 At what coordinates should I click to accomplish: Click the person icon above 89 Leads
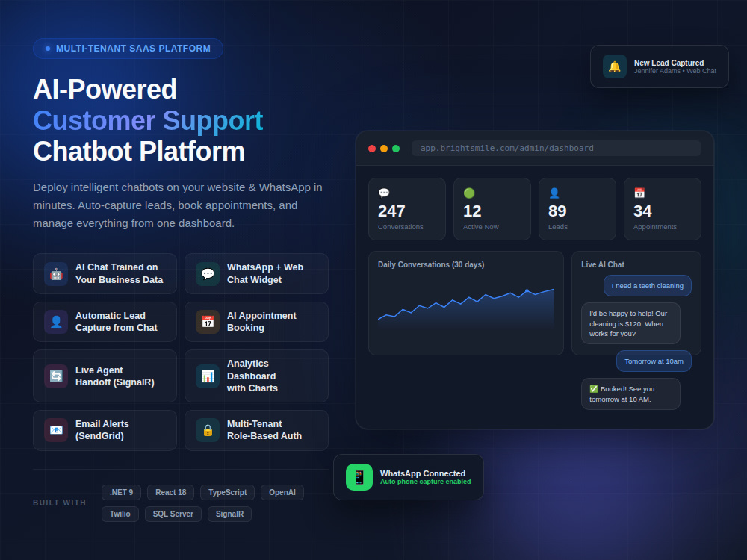click(554, 193)
